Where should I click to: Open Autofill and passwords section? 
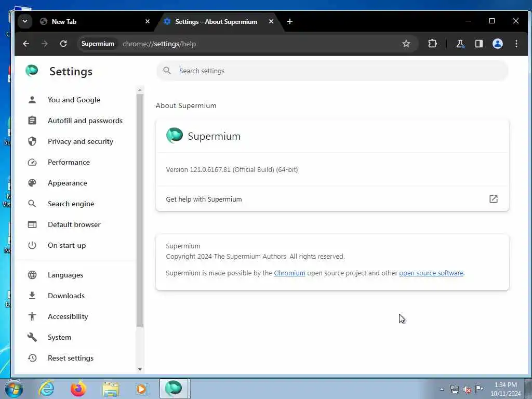click(85, 121)
